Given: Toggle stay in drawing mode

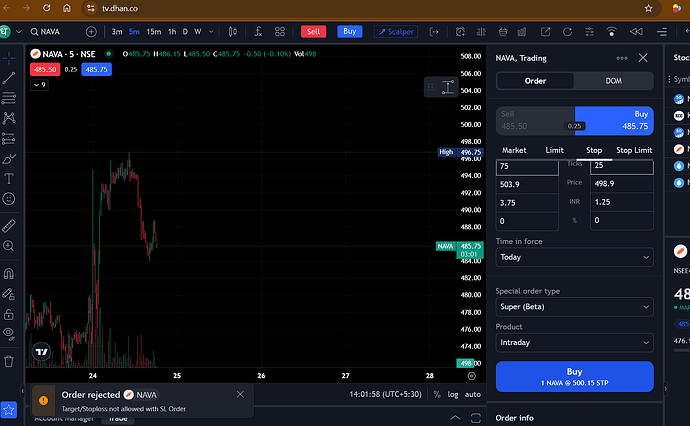Looking at the screenshot, I should 8,294.
